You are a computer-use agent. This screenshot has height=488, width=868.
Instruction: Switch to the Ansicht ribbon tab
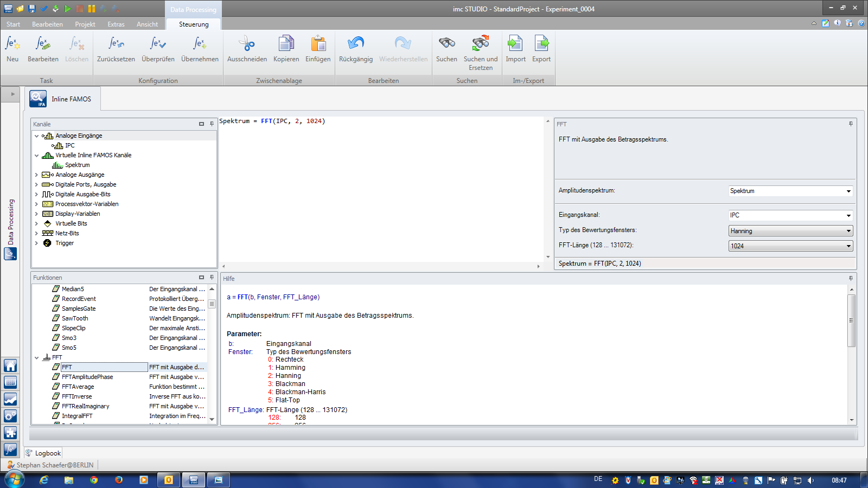(x=147, y=24)
